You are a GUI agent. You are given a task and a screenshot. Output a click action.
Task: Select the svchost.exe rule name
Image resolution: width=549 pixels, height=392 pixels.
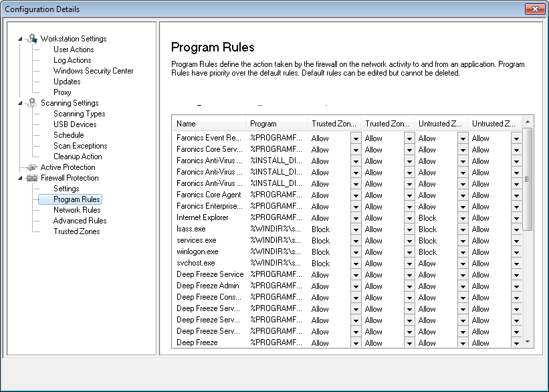pyautogui.click(x=196, y=263)
